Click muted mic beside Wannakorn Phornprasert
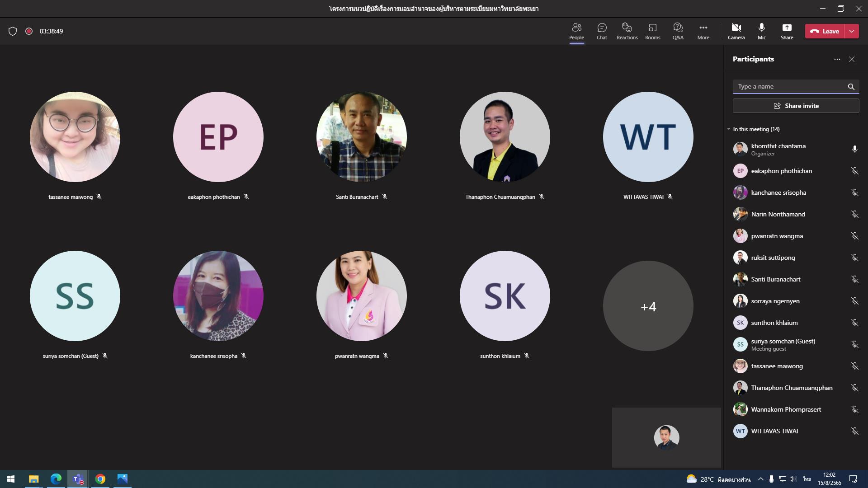The width and height of the screenshot is (868, 488). click(854, 409)
